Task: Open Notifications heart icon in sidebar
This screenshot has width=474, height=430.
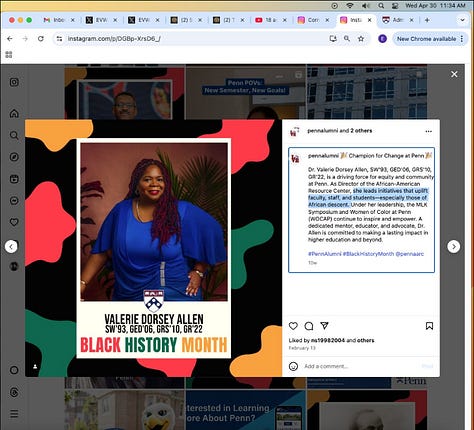Action: 14,222
